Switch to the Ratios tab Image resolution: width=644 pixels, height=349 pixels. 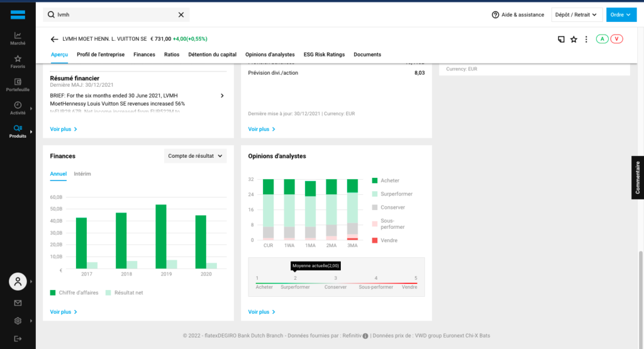172,55
